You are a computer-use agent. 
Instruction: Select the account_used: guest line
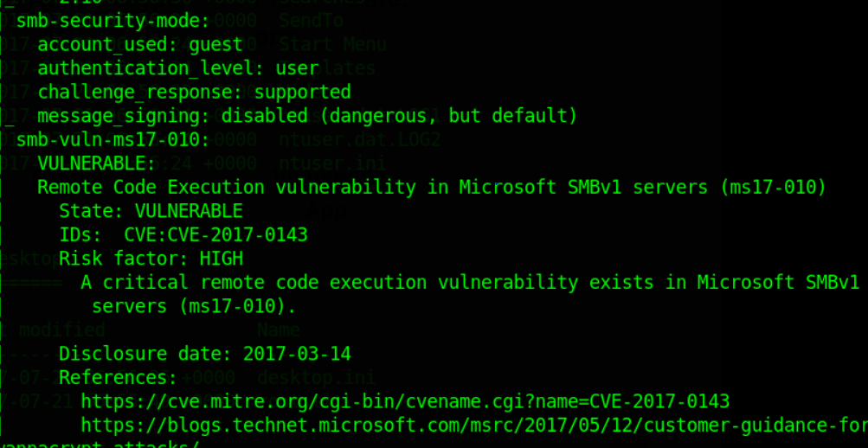pos(140,45)
